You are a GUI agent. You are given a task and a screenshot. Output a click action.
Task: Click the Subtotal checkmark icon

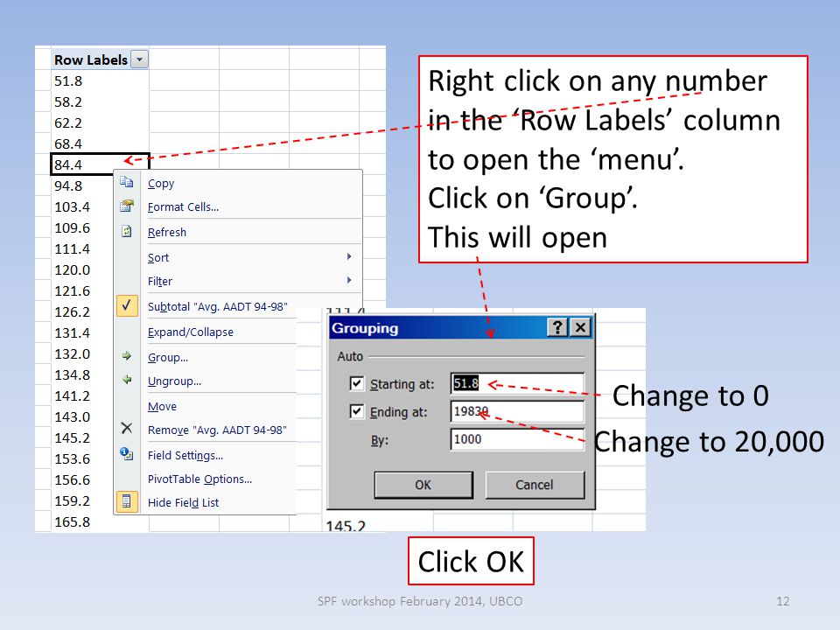[127, 305]
